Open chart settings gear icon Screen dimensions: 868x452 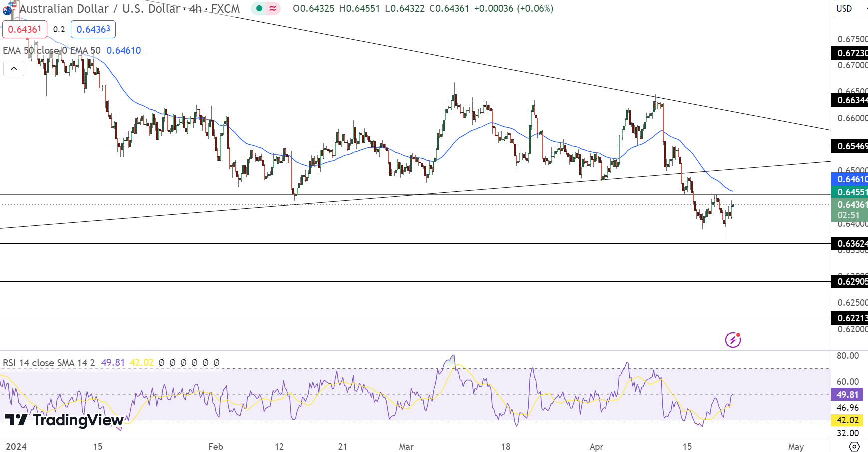coord(854,446)
